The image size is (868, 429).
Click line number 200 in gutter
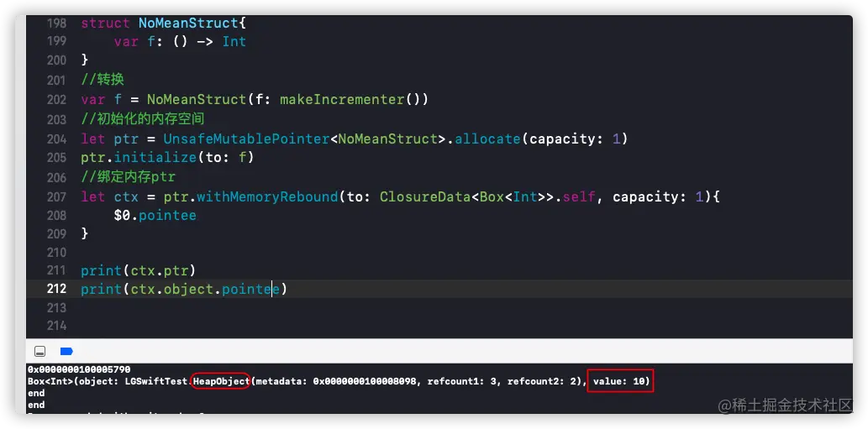57,60
